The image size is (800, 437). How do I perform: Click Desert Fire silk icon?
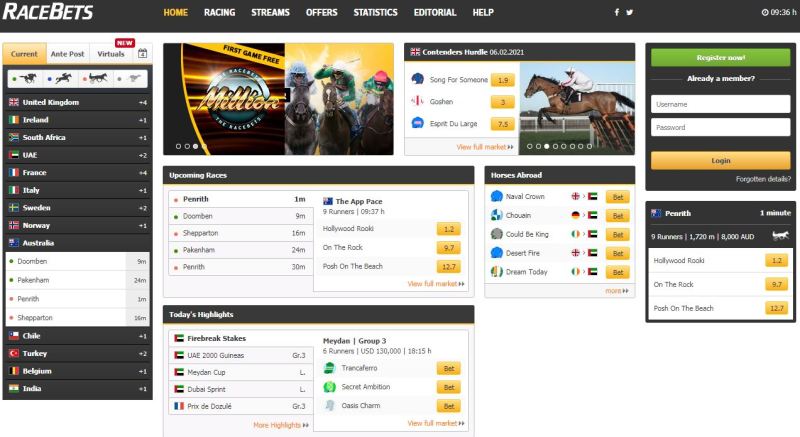496,252
